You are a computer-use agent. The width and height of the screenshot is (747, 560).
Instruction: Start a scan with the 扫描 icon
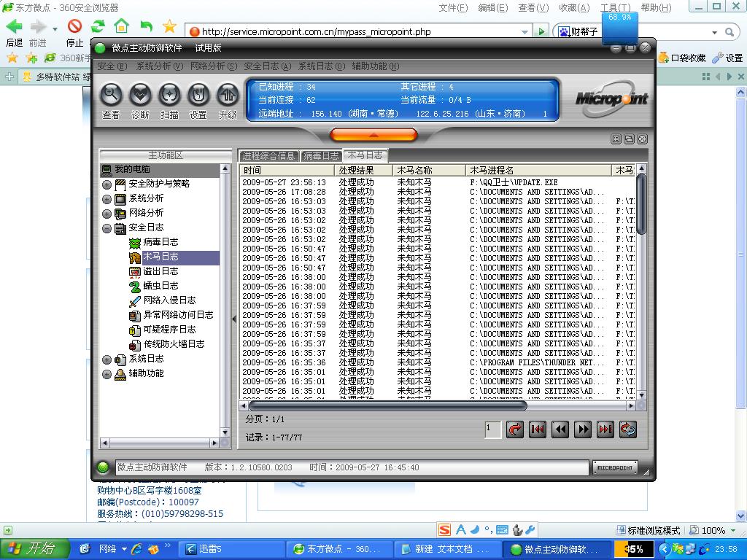click(169, 95)
